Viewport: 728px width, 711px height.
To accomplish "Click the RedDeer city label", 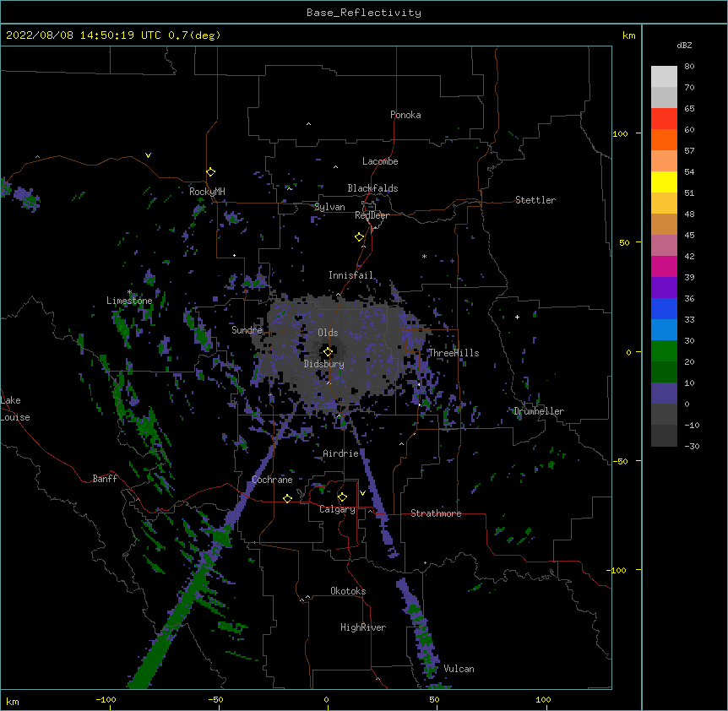I will click(x=372, y=215).
